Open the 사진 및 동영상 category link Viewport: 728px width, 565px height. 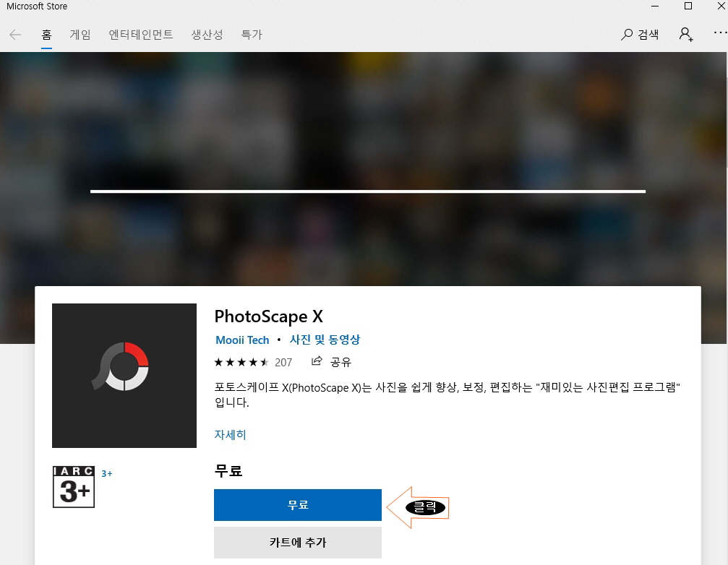[x=325, y=340]
